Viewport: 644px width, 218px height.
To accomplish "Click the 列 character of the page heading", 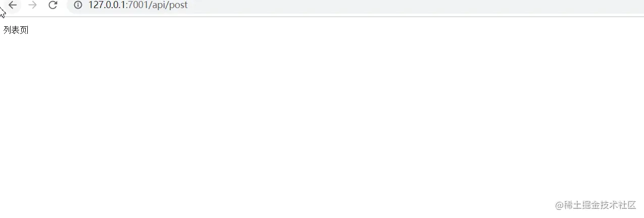I will (8, 30).
